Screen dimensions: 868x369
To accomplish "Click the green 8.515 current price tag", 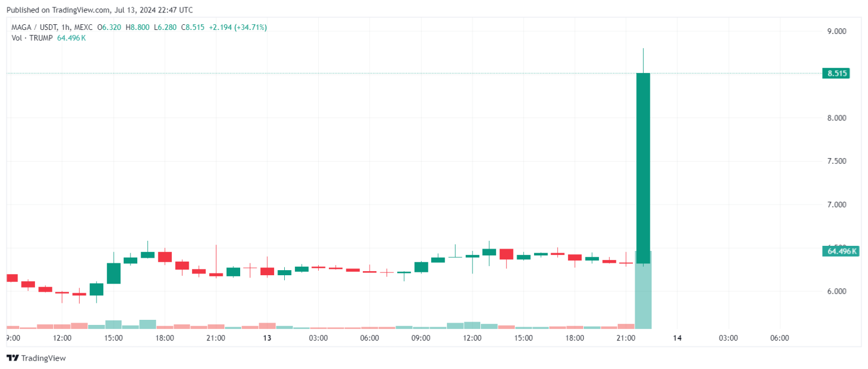I will pyautogui.click(x=836, y=73).
